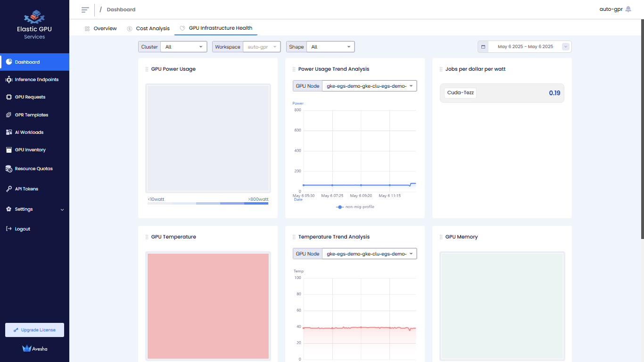Screen dimensions: 644x362
Task: Click the GPU Power Usage heatmap tile
Action: 208,138
